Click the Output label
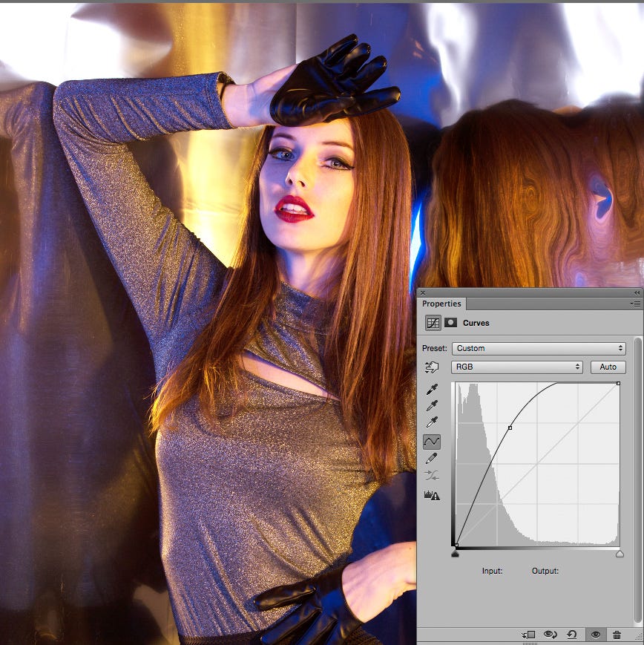Screen dimensions: 644x645 coord(545,571)
